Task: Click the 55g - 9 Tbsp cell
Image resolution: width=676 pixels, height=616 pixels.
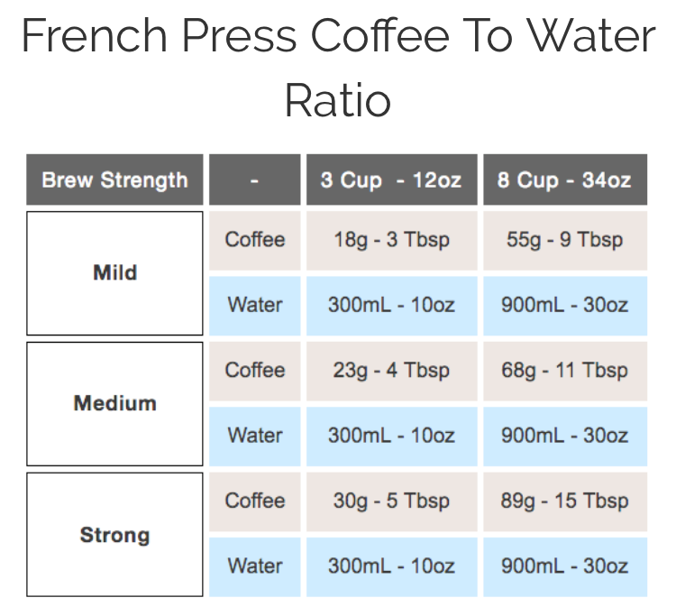Action: [564, 240]
